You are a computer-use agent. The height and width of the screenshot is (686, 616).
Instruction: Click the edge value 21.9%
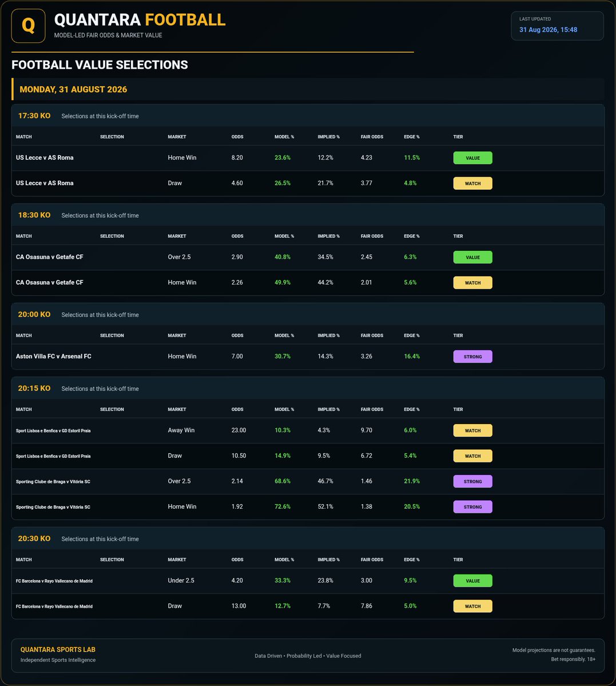point(412,481)
